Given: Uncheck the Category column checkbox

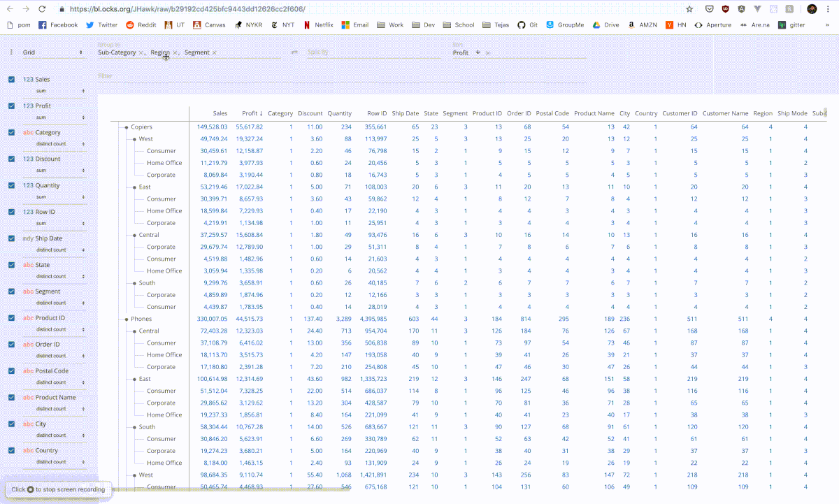Looking at the screenshot, I should (x=11, y=133).
